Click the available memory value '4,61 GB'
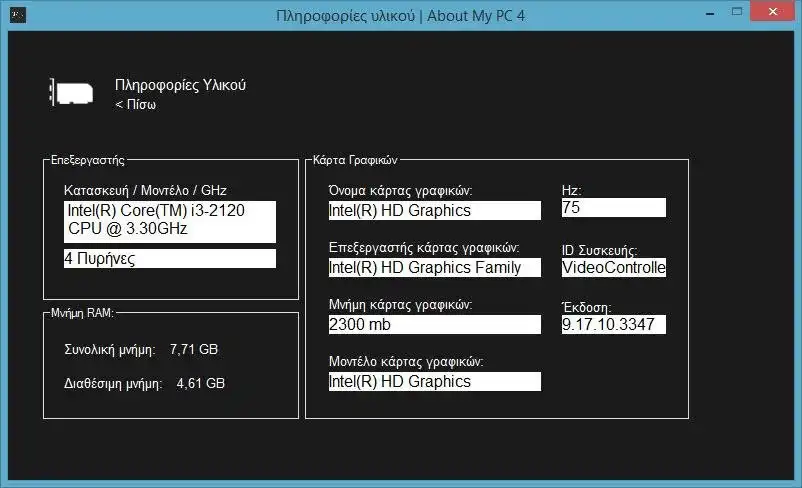The height and width of the screenshot is (488, 802). pyautogui.click(x=200, y=383)
